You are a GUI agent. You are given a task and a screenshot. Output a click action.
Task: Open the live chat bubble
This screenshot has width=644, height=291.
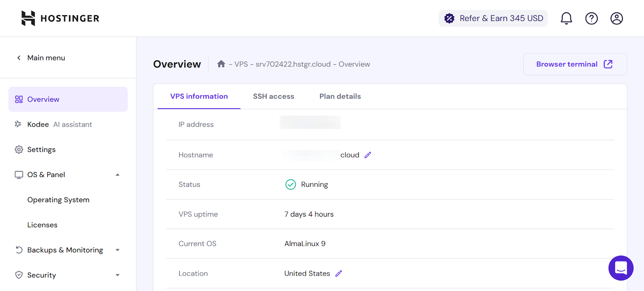pos(621,268)
